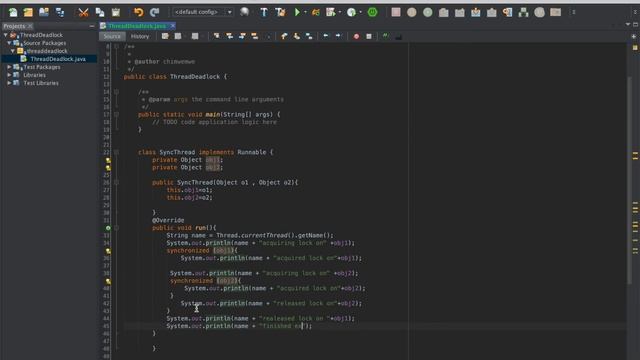
Task: Click the green Comment toggle icon
Action: 385,36
